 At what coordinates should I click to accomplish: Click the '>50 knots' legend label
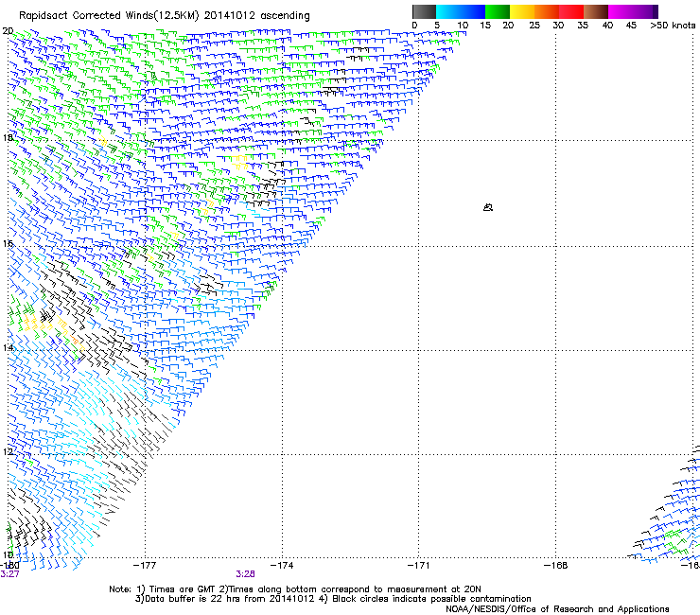click(673, 26)
